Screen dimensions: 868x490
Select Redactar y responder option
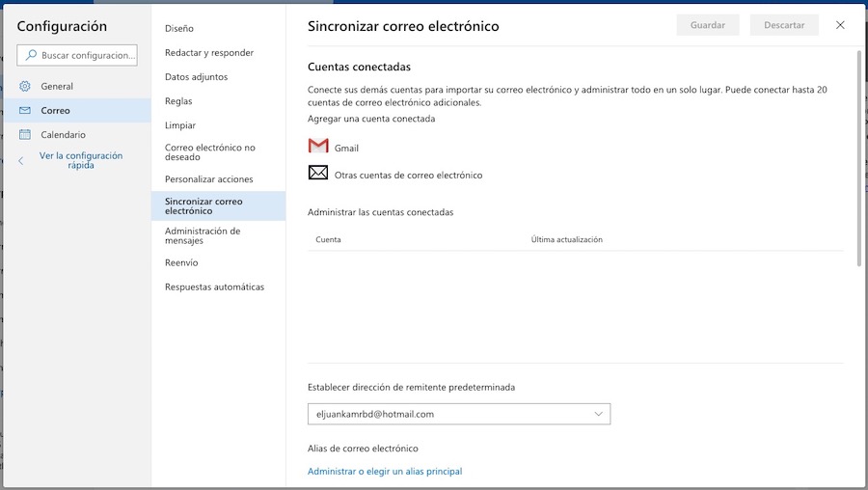click(x=209, y=53)
